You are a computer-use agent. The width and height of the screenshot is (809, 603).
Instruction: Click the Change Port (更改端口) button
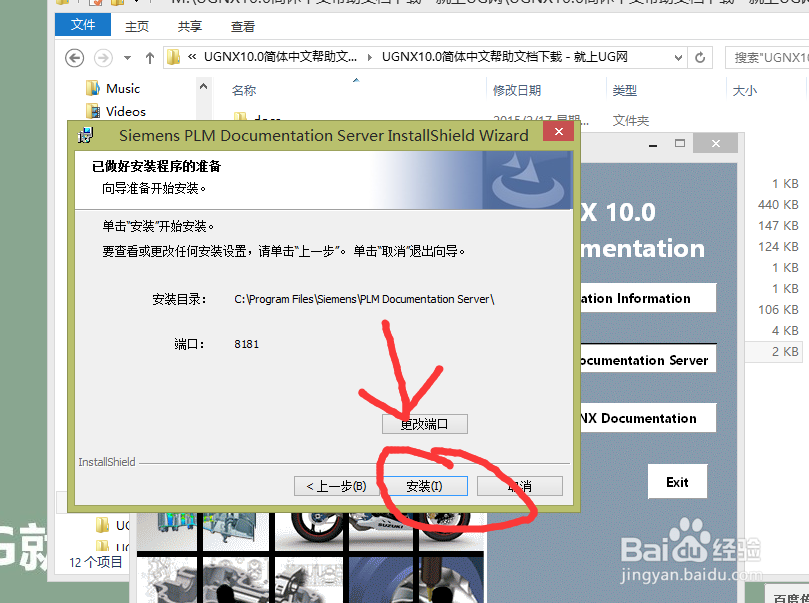click(x=425, y=424)
